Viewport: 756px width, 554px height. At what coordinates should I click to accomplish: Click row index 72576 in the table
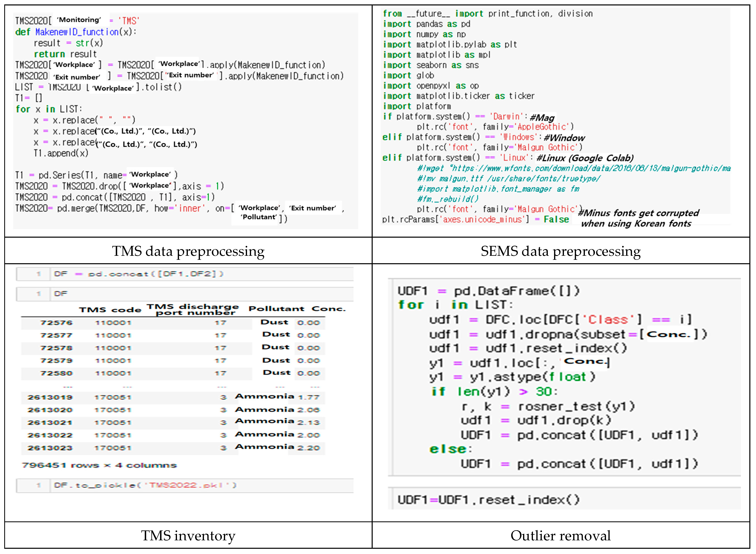pos(56,323)
